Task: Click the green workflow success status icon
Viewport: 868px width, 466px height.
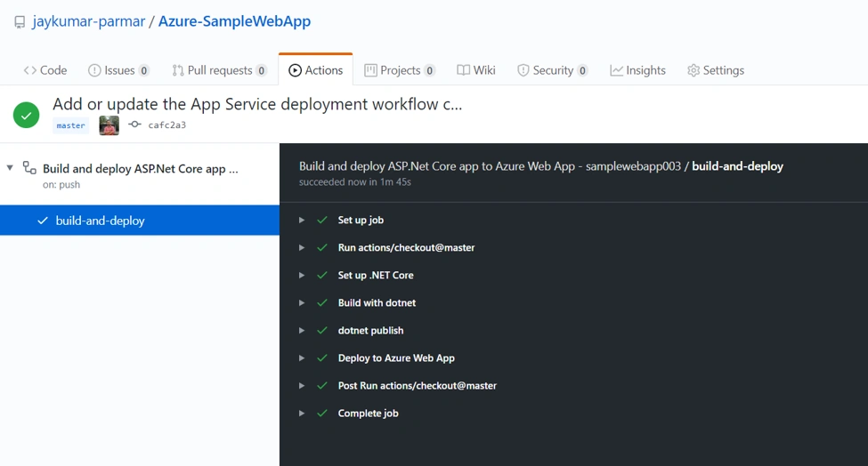Action: 26,115
